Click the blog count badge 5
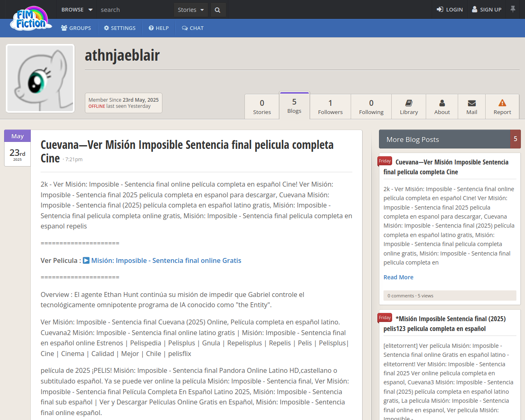The height and width of the screenshot is (420, 525). coord(516,139)
